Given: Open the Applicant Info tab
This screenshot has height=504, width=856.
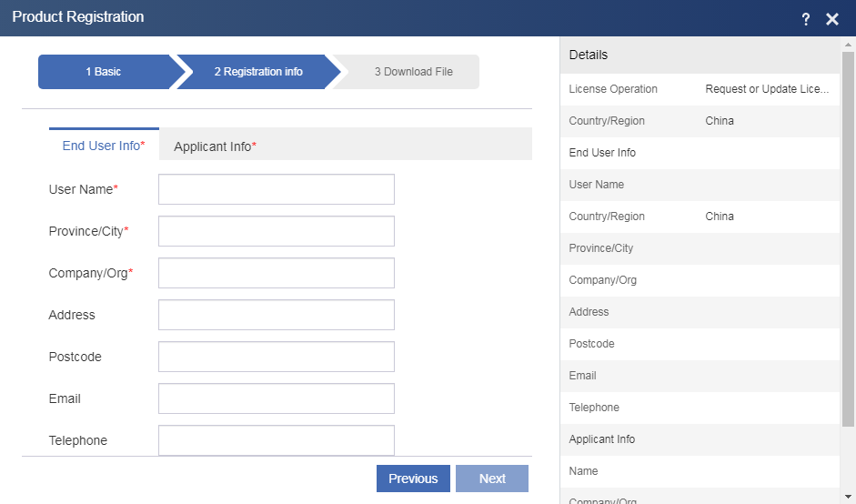Looking at the screenshot, I should pyautogui.click(x=215, y=146).
